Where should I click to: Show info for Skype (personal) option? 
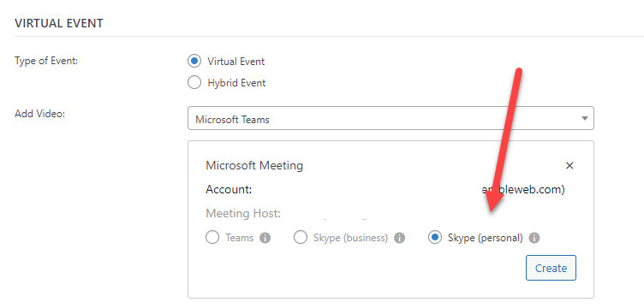[x=534, y=238]
